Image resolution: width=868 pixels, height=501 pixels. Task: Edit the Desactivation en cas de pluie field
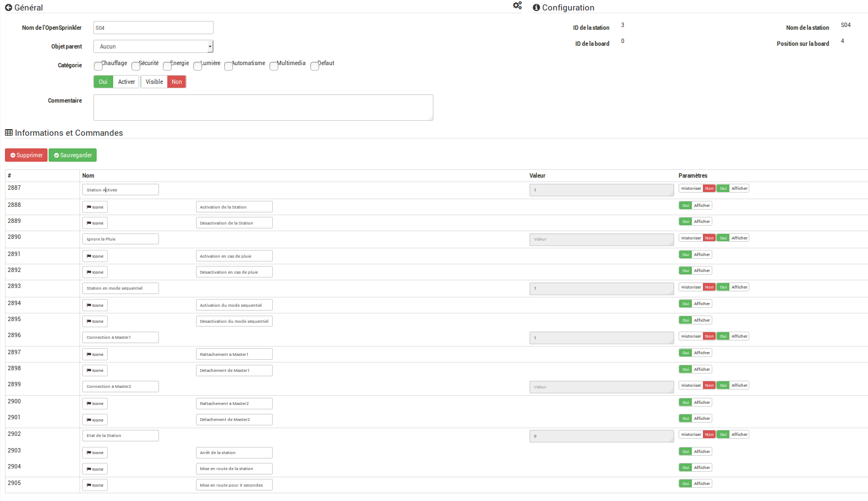234,272
